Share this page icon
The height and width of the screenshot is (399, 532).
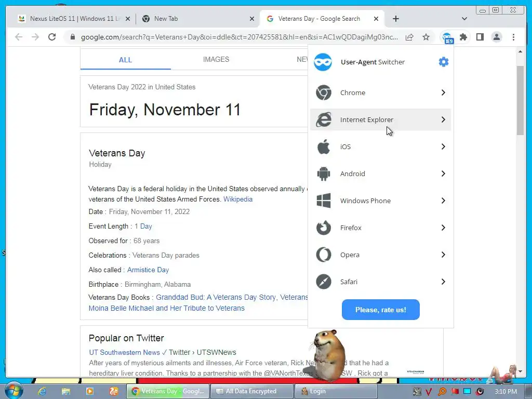409,37
